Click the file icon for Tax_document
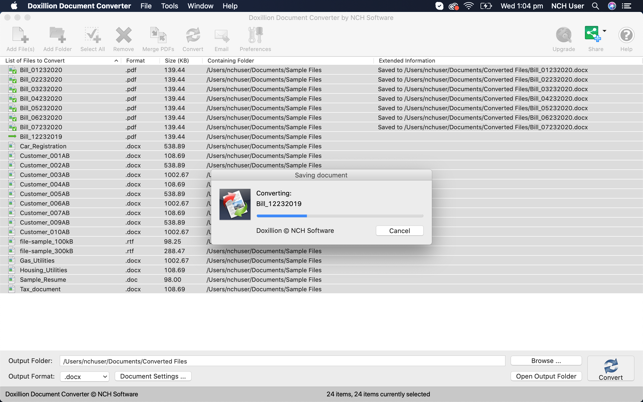The height and width of the screenshot is (402, 643). [11, 289]
